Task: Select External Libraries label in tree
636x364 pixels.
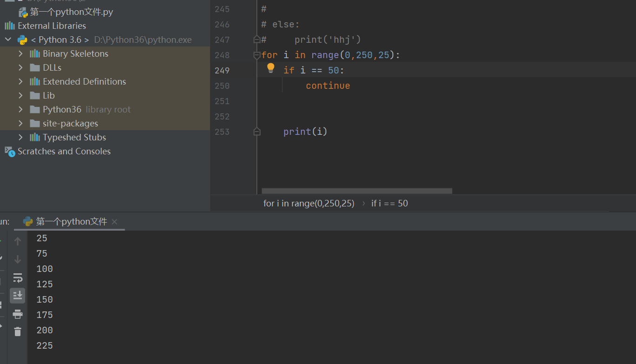Action: point(52,26)
